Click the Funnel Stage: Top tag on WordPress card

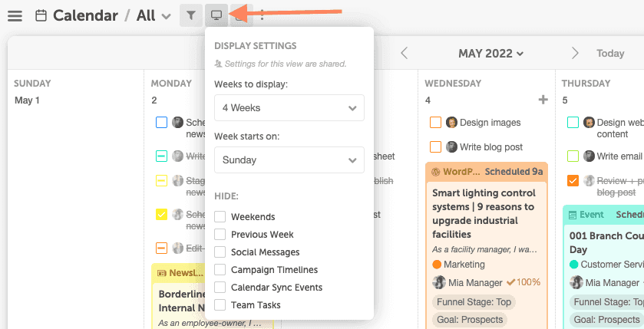click(474, 302)
